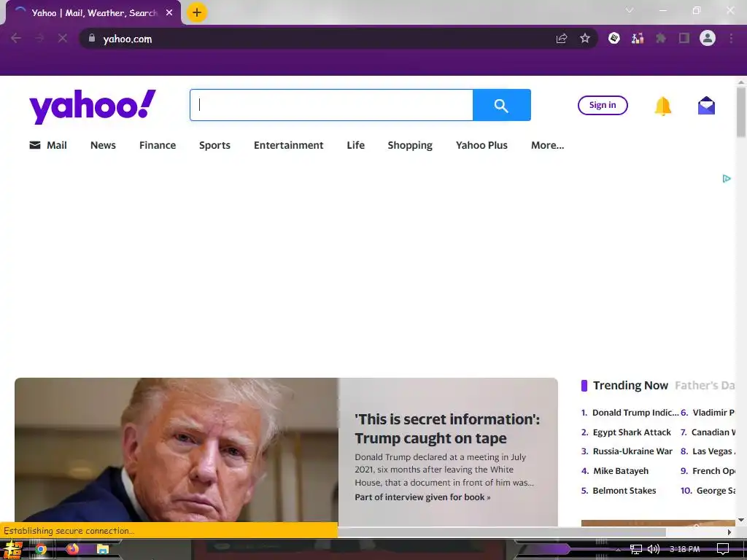Open the Chrome profile avatar

click(x=708, y=38)
